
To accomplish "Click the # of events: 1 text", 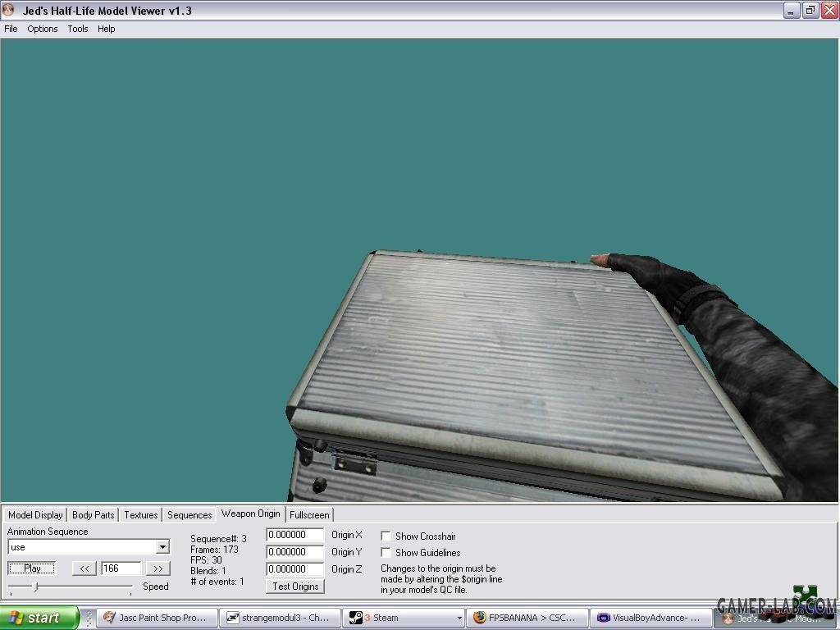I will pos(217,582).
